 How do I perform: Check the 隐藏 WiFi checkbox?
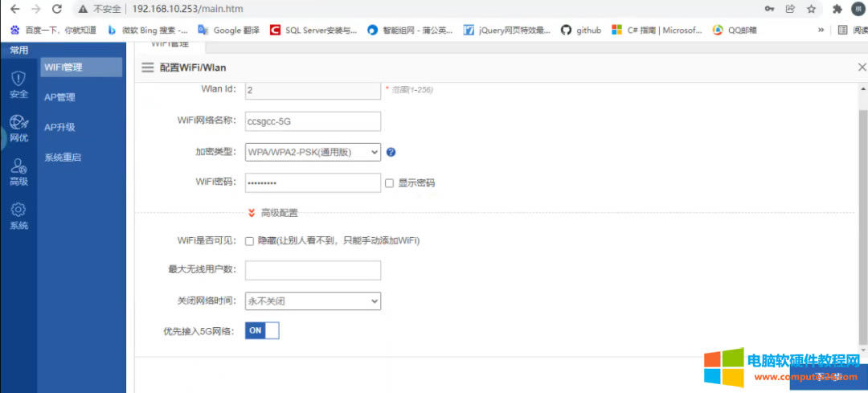pyautogui.click(x=249, y=241)
